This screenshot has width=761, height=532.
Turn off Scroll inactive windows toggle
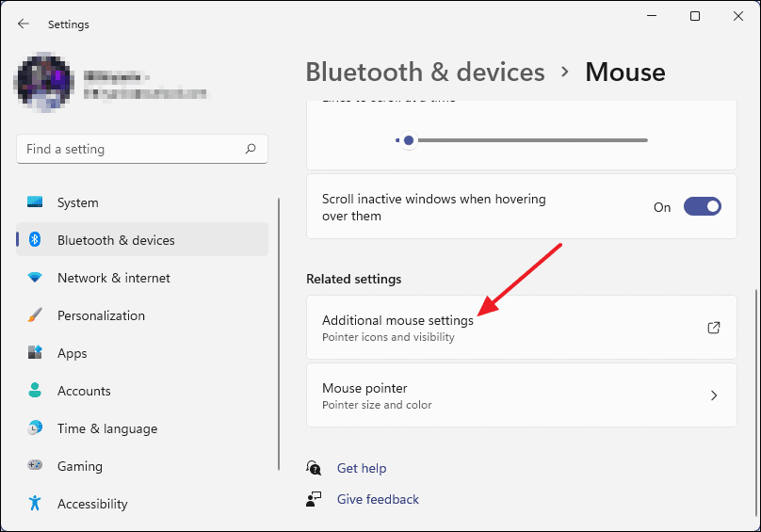(702, 207)
